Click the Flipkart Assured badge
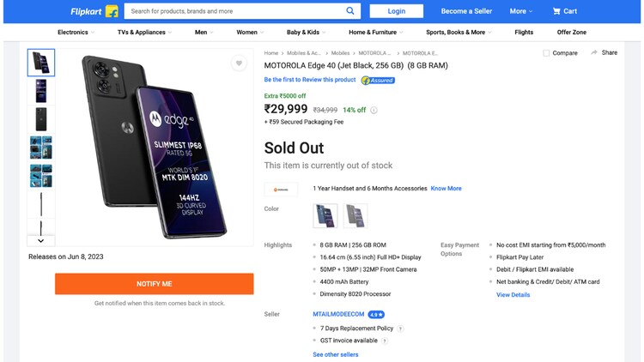 (378, 80)
